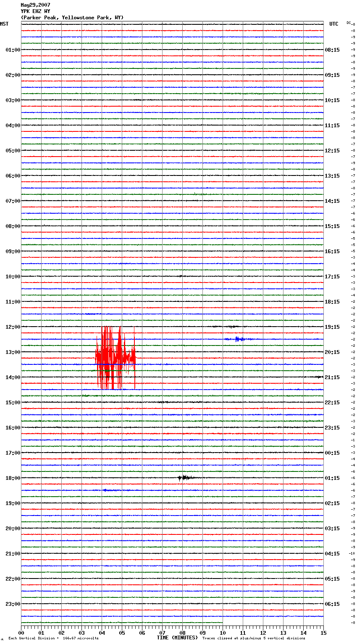Click the DC column label
The height and width of the screenshot is (644, 357).
pyautogui.click(x=349, y=23)
